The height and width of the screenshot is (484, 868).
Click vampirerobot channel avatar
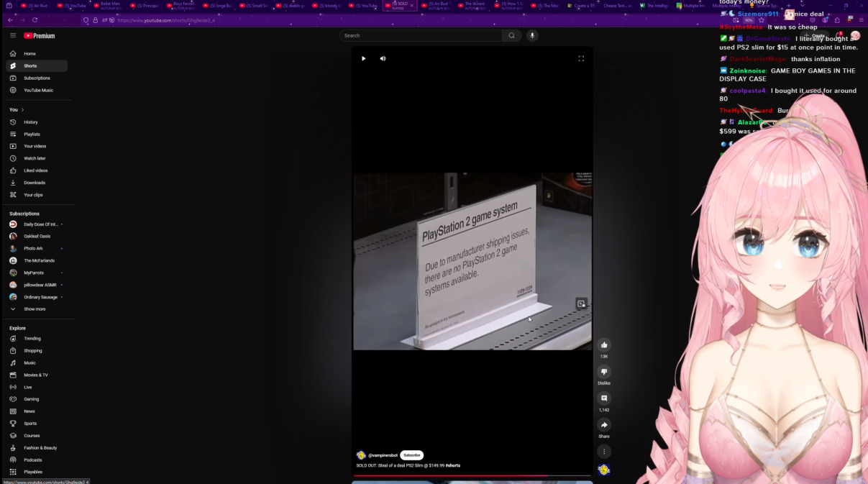point(361,455)
